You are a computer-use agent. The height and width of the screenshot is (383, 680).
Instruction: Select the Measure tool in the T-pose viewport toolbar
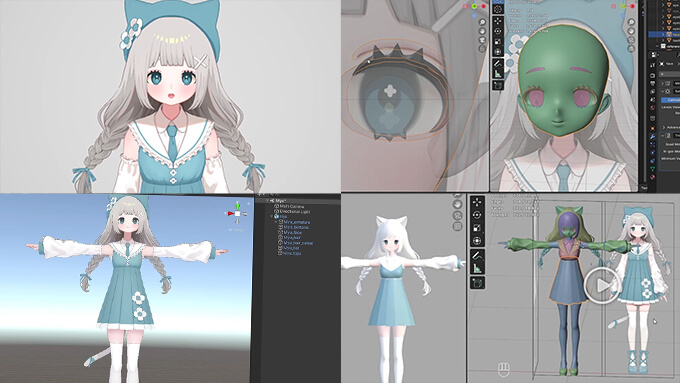[x=477, y=268]
